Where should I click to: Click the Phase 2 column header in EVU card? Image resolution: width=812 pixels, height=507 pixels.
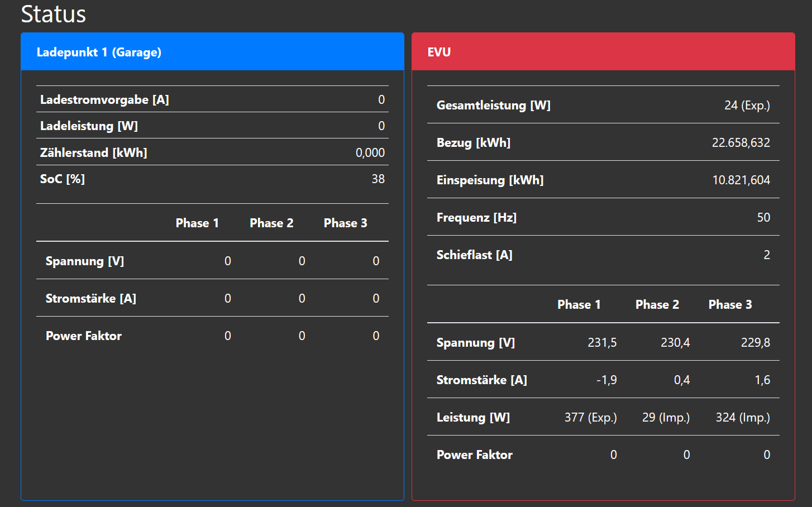pos(657,304)
